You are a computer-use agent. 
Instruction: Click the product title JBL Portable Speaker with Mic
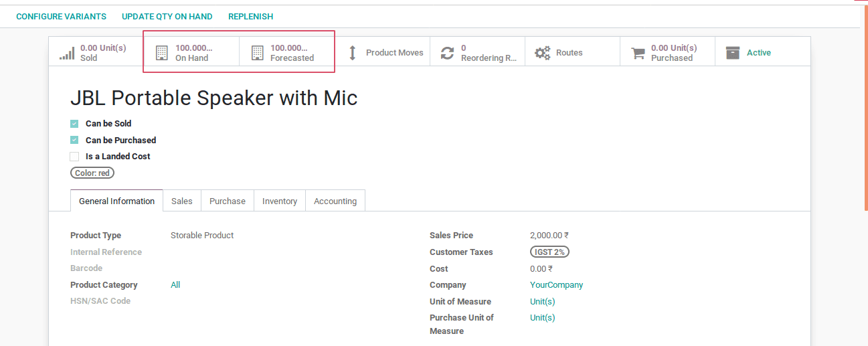point(214,98)
